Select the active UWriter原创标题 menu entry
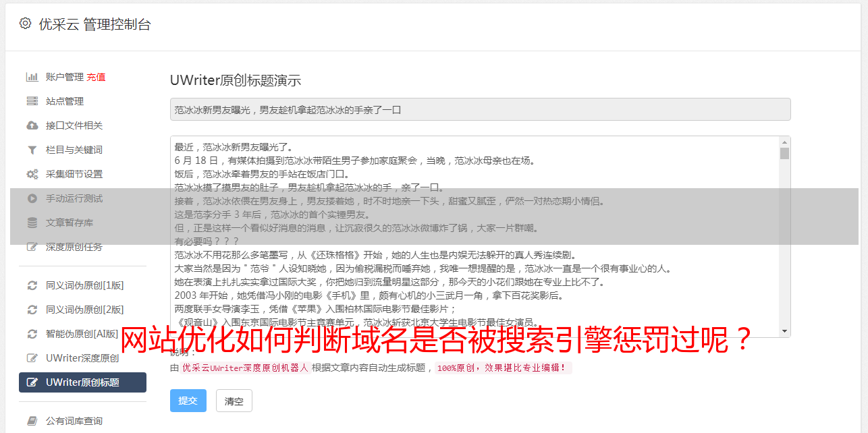The image size is (868, 433). 82,382
